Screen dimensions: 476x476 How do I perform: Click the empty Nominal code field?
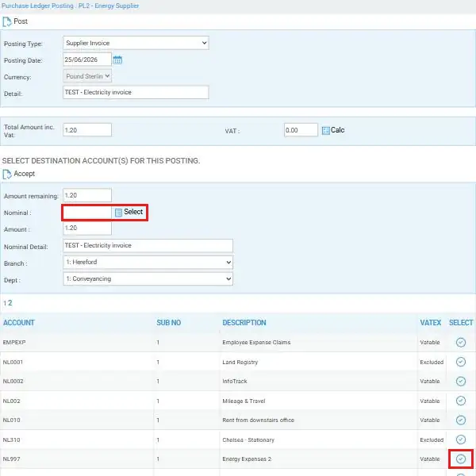coord(87,213)
